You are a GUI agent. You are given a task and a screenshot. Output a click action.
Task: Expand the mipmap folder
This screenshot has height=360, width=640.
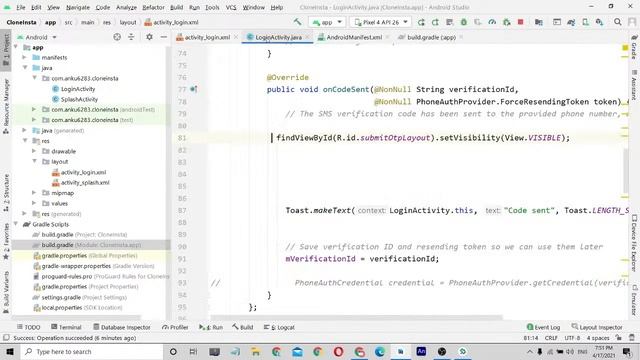[x=34, y=193]
